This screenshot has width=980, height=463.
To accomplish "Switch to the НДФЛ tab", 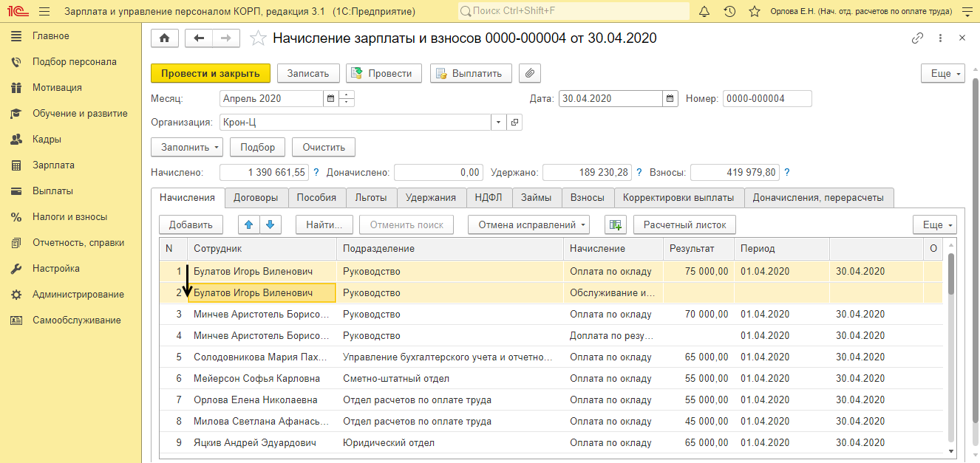I will 489,197.
